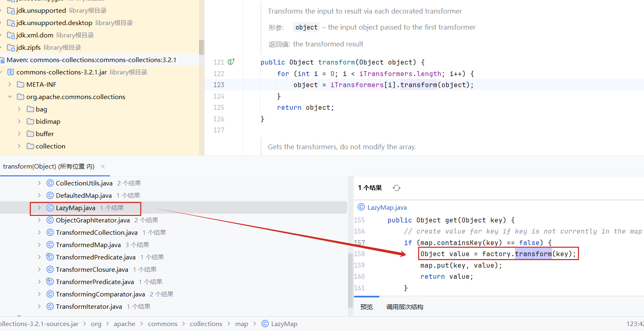Click the commons-collections-3.2.1.jar archive icon
Screen dimensions: 644x331
click(11, 72)
